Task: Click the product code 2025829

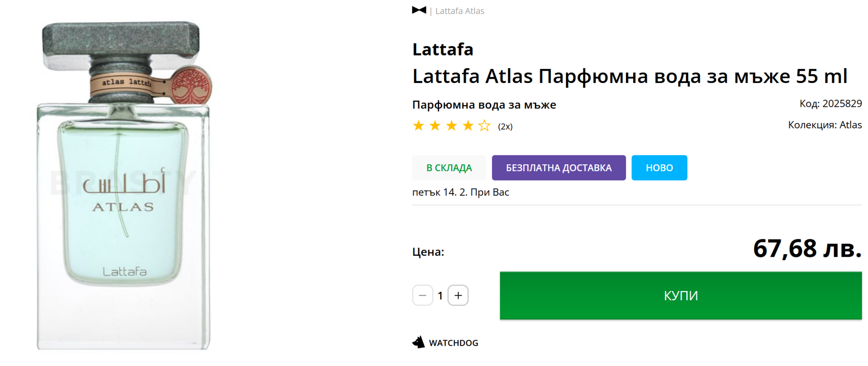Action: (x=842, y=104)
